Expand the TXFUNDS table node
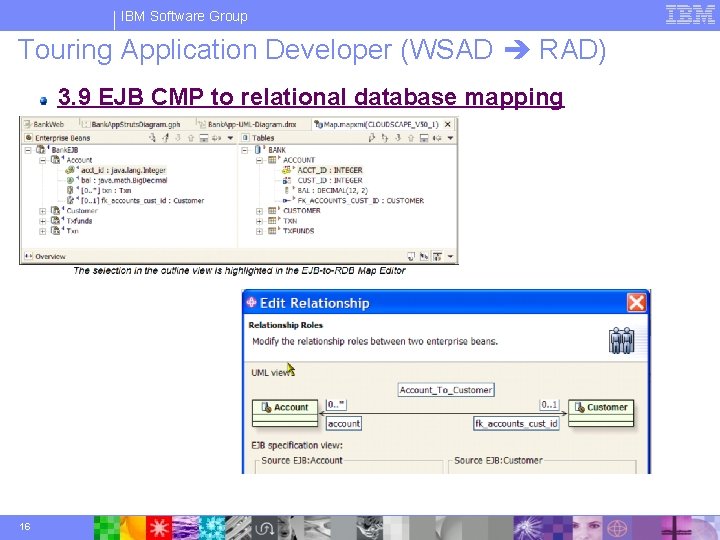The width and height of the screenshot is (720, 540). [x=259, y=231]
